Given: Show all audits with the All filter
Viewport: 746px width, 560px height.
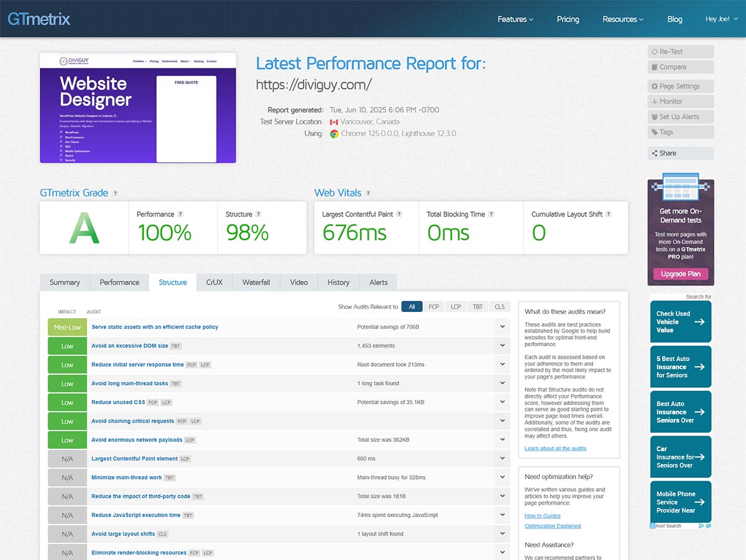Looking at the screenshot, I should tap(412, 306).
